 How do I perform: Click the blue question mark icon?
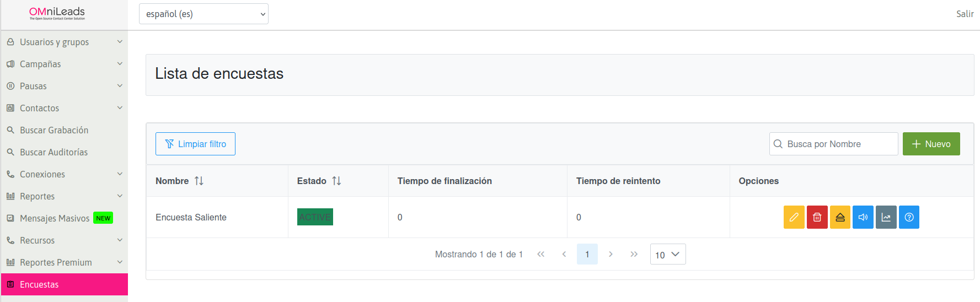(x=909, y=217)
